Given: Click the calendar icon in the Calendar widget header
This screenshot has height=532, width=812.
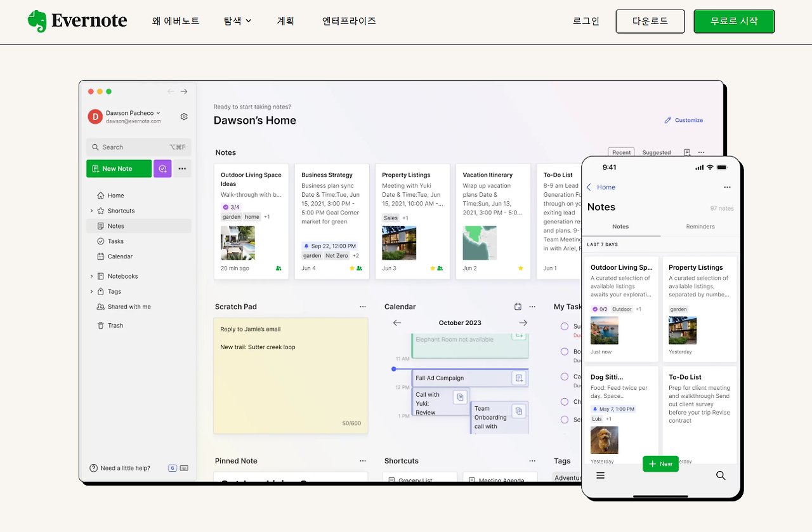Looking at the screenshot, I should pyautogui.click(x=518, y=307).
